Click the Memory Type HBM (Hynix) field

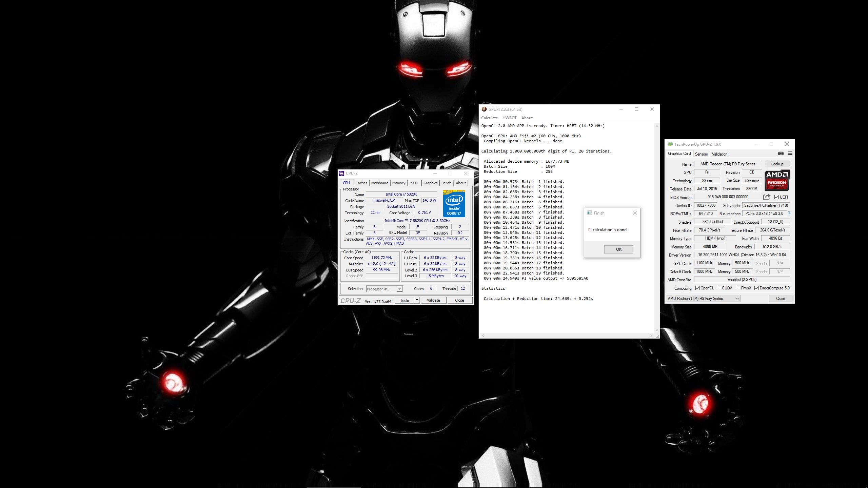715,238
